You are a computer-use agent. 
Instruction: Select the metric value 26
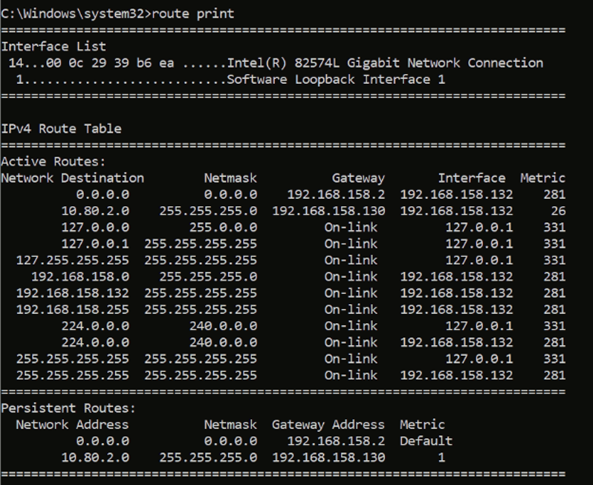tap(558, 211)
